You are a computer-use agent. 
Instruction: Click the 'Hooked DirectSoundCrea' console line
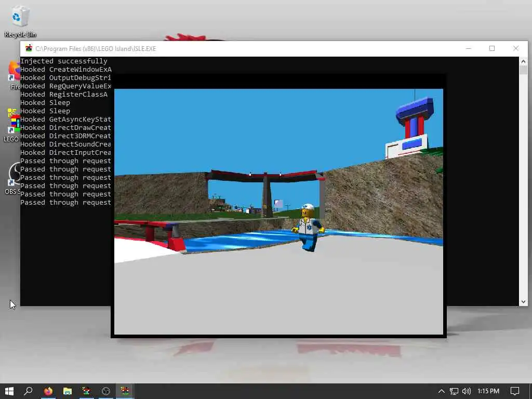coord(65,144)
